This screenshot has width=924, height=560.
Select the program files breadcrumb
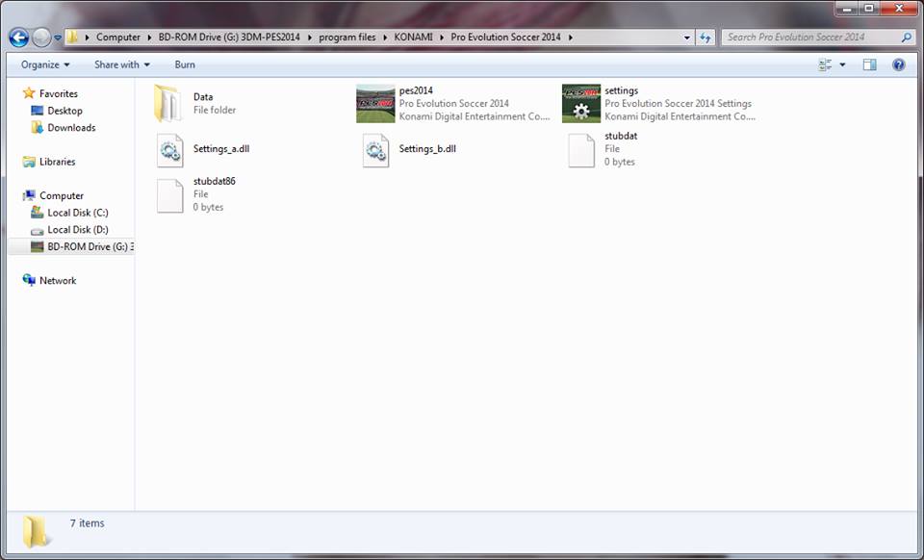pyautogui.click(x=347, y=38)
